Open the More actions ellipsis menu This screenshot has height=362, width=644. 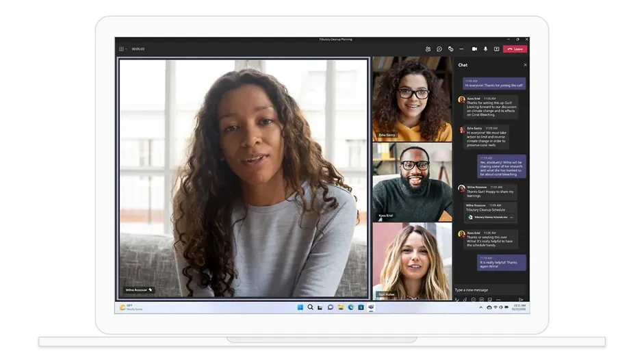point(461,49)
